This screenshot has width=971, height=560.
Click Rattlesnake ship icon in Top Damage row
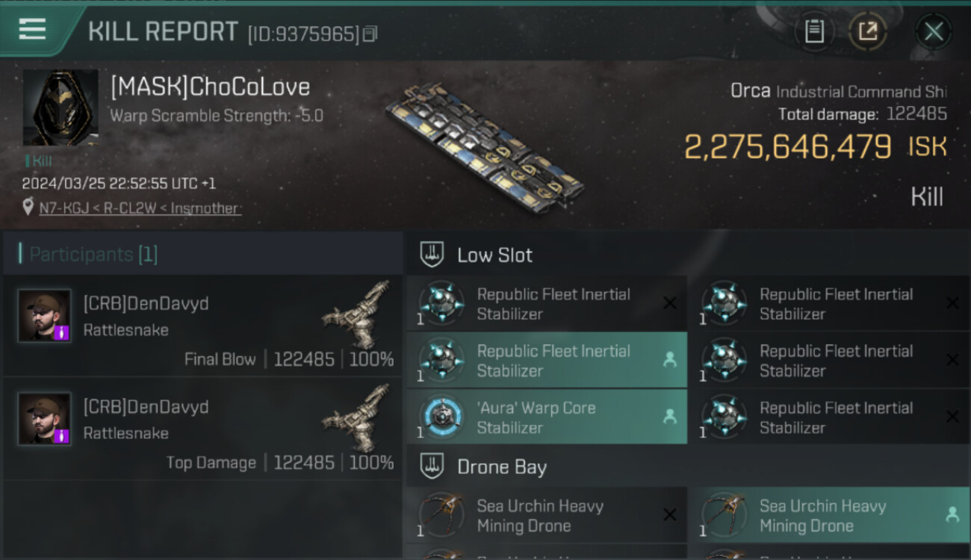tap(357, 418)
